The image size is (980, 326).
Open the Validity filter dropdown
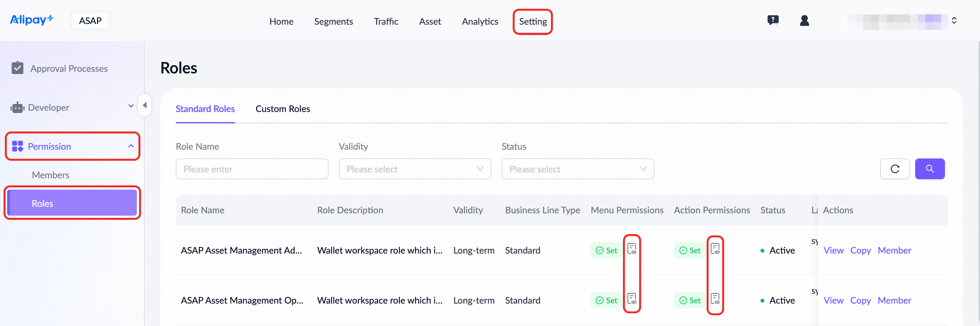[415, 169]
